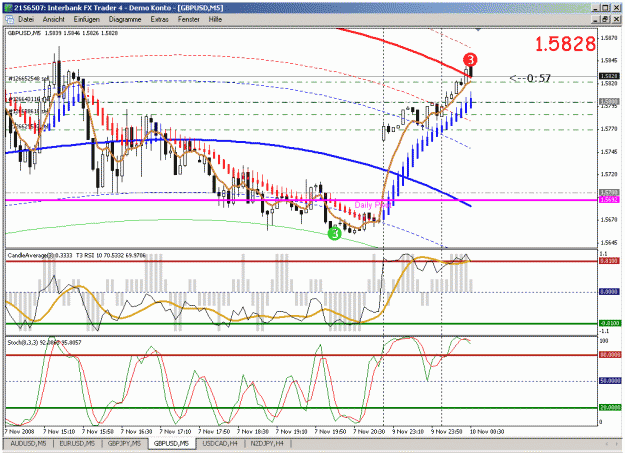625x453 pixels.
Task: Click the Daily Pivot label on the chart
Action: point(372,205)
